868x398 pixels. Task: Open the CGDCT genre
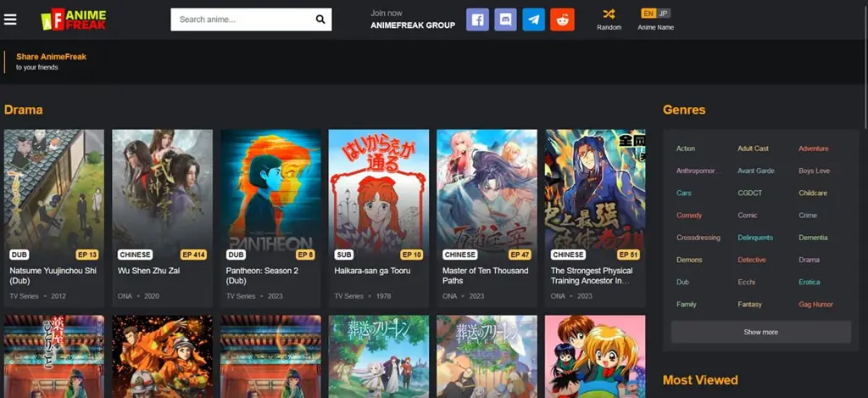tap(749, 193)
